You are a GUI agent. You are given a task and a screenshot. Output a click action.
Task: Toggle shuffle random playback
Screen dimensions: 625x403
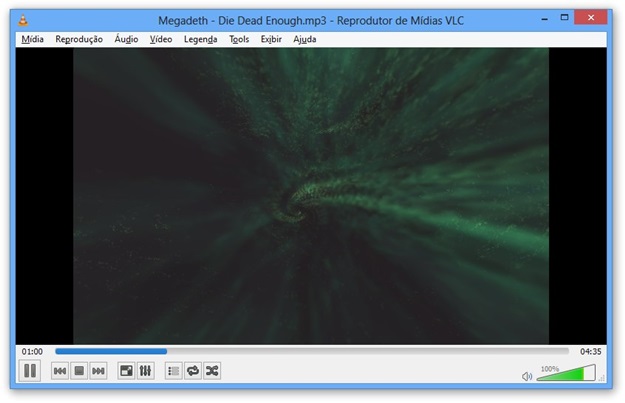(212, 371)
